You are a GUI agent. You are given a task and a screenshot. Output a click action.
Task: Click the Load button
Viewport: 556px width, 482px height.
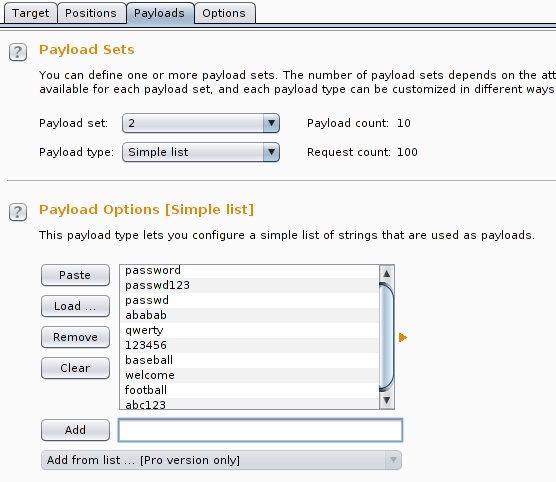pos(75,306)
